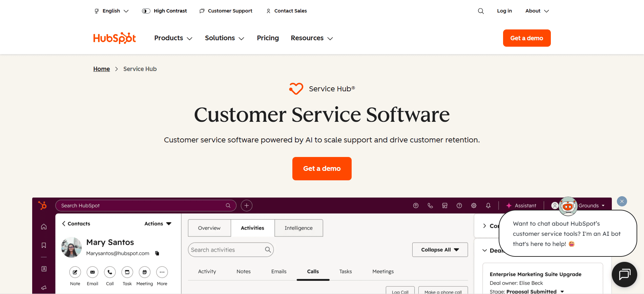Open the marketplace store icon in the top bar

pos(445,205)
